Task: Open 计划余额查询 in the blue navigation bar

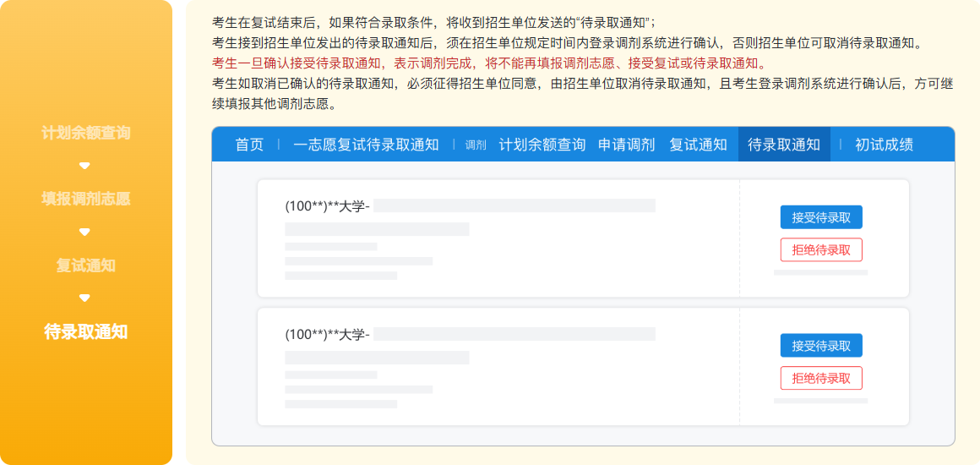Action: pyautogui.click(x=542, y=145)
